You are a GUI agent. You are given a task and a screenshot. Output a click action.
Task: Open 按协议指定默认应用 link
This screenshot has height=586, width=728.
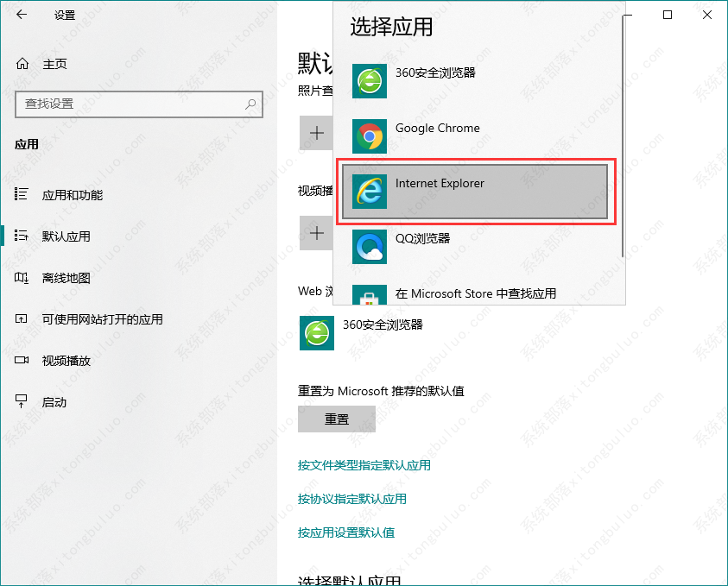tap(351, 499)
